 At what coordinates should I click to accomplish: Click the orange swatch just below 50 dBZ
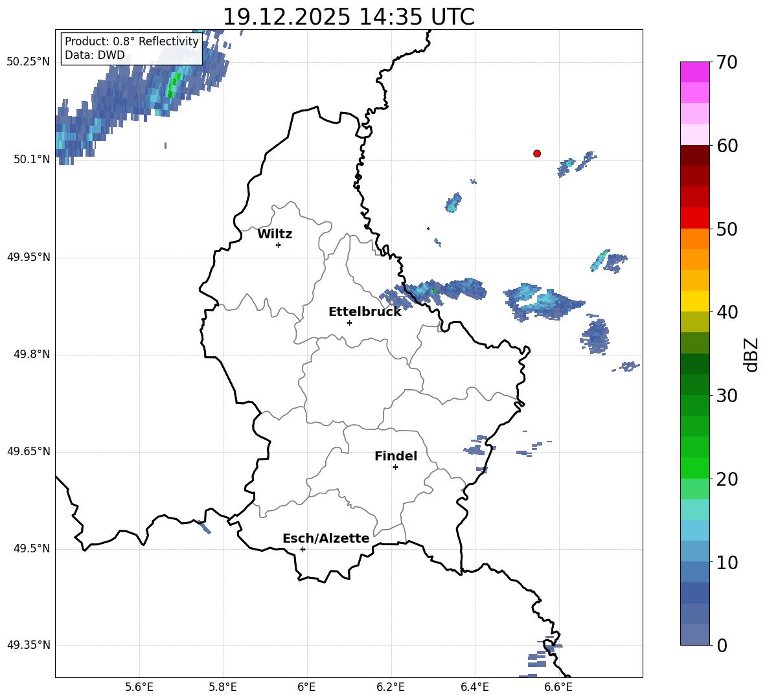pos(694,238)
